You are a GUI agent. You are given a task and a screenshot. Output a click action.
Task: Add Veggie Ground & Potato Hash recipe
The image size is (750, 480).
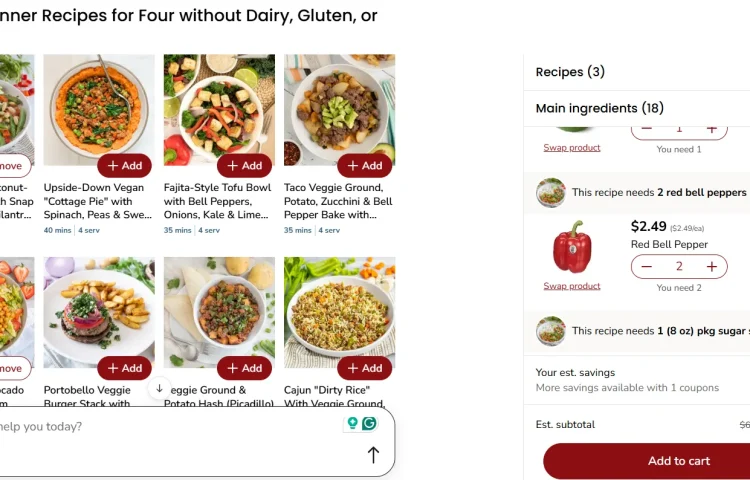pyautogui.click(x=244, y=368)
